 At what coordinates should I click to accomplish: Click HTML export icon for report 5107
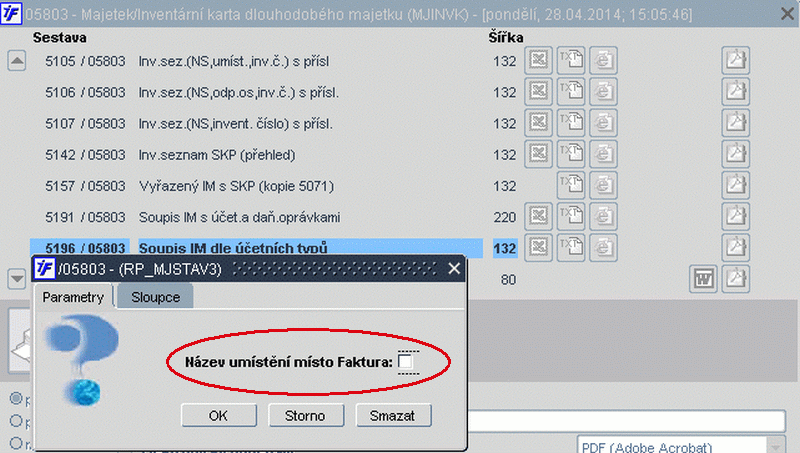point(603,123)
